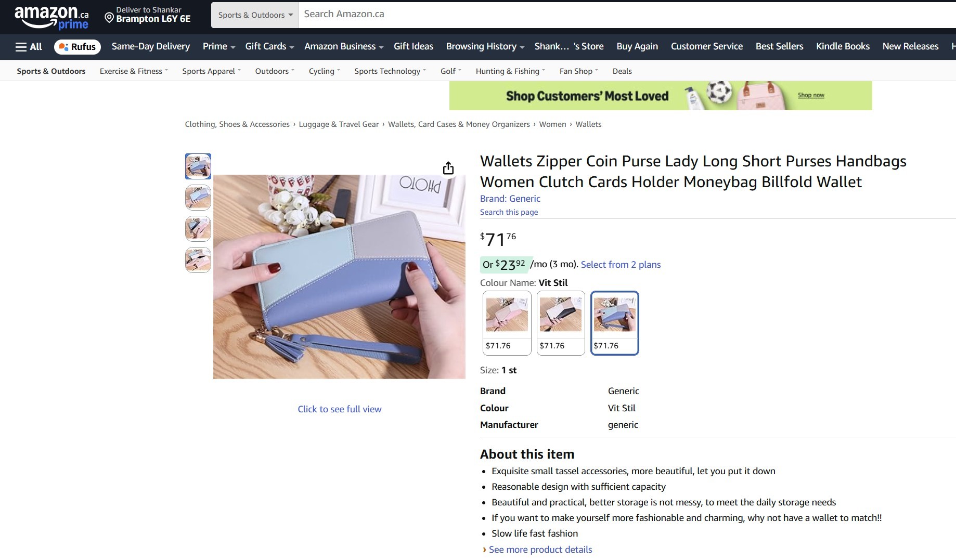This screenshot has width=956, height=560.
Task: Expand the Browsing History dropdown
Action: tap(485, 47)
